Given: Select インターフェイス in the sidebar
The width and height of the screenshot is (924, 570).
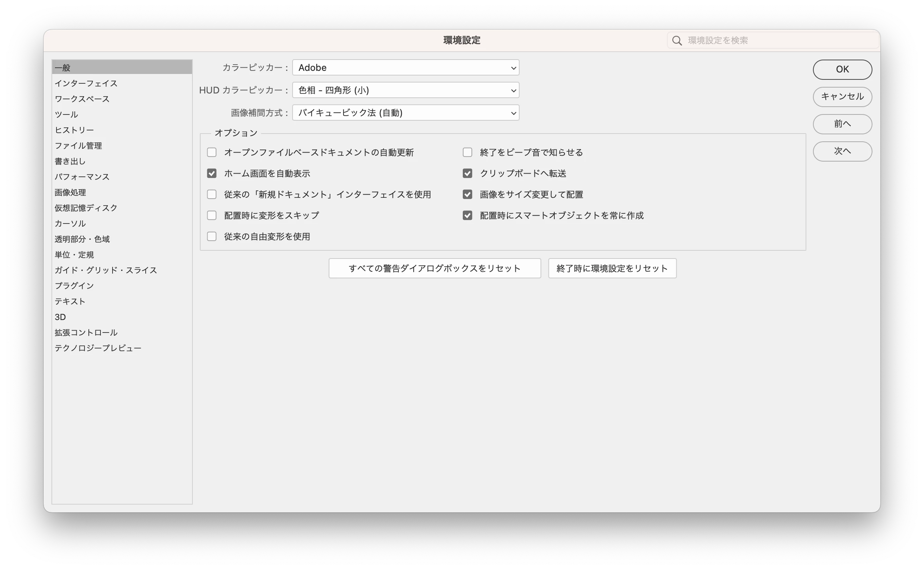Looking at the screenshot, I should coord(86,83).
